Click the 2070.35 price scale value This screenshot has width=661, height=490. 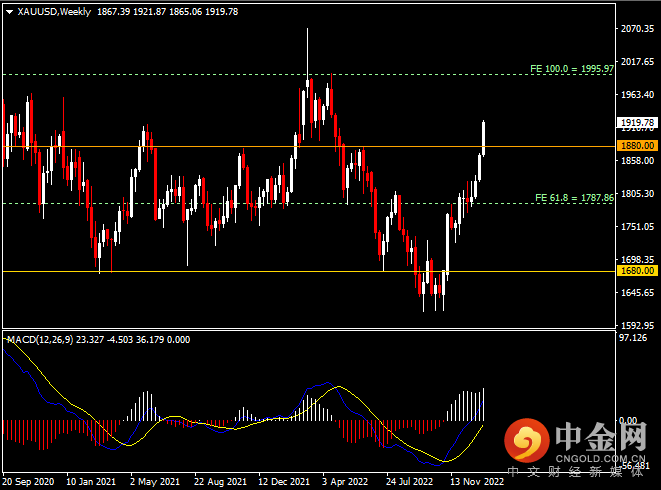click(637, 29)
